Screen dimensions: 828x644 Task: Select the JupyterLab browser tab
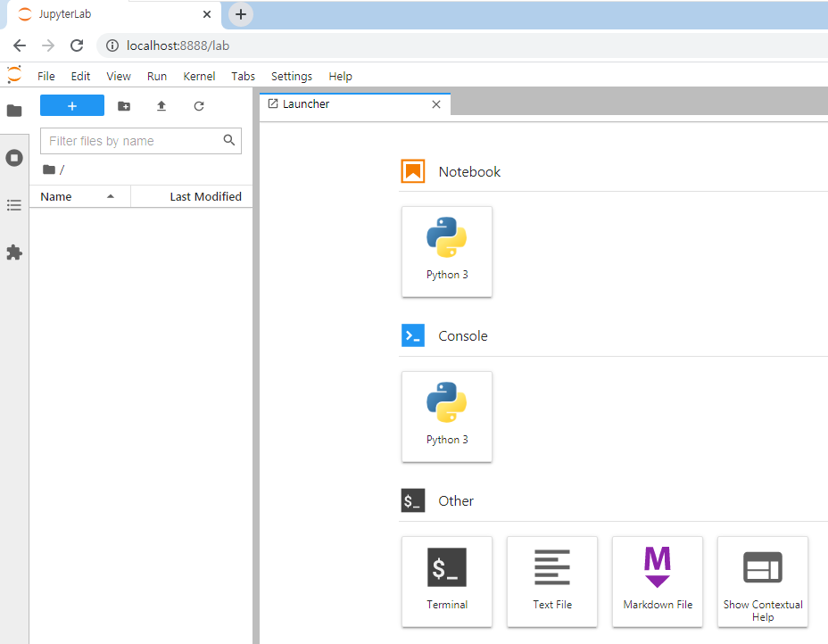[114, 14]
